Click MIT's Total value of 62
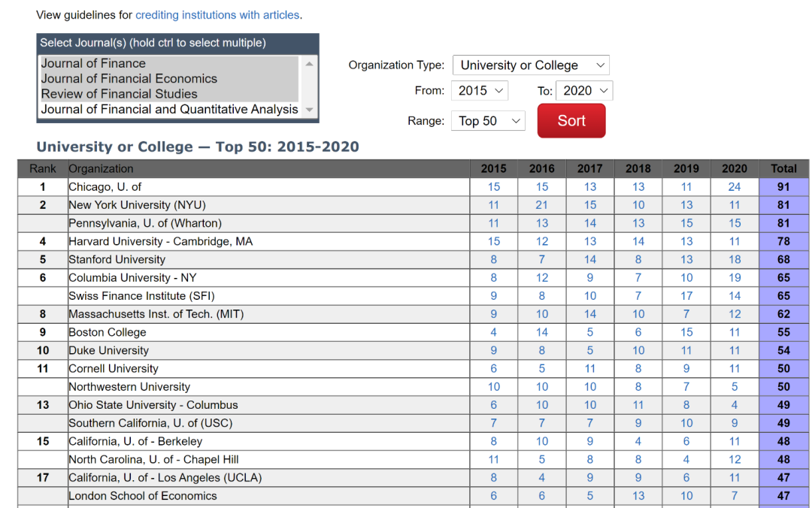 [783, 314]
